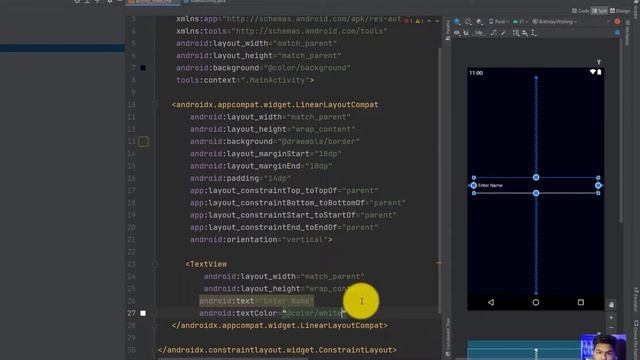Collapse the LinearLayoutCompat tag fold marker
640x360 pixels.
pyautogui.click(x=155, y=105)
